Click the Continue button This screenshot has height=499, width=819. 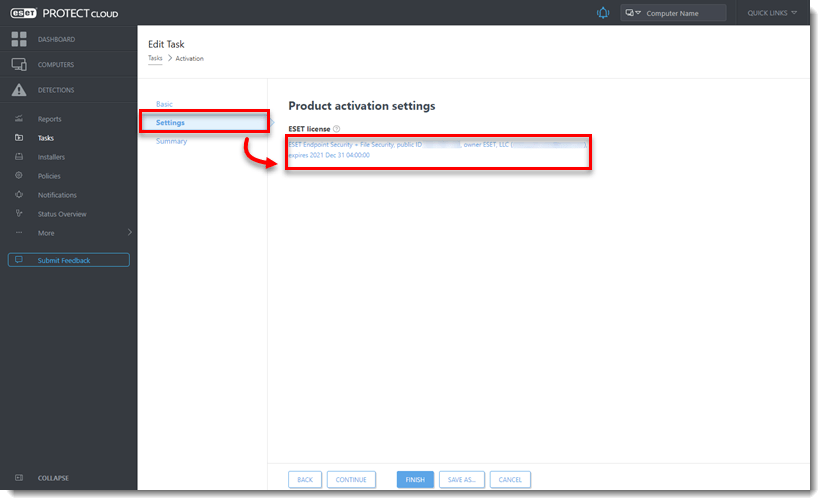pyautogui.click(x=351, y=479)
